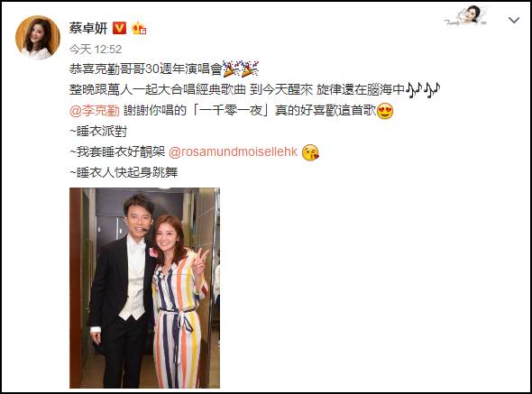The image size is (532, 394).
Task: Click the kissing face emoji
Action: pos(310,152)
